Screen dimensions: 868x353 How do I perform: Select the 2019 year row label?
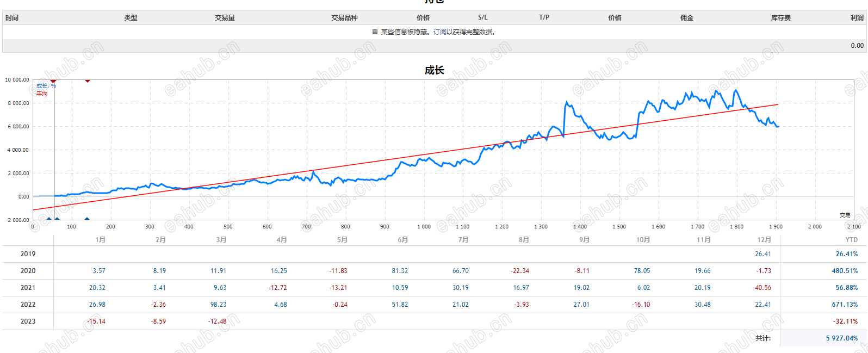pyautogui.click(x=28, y=254)
